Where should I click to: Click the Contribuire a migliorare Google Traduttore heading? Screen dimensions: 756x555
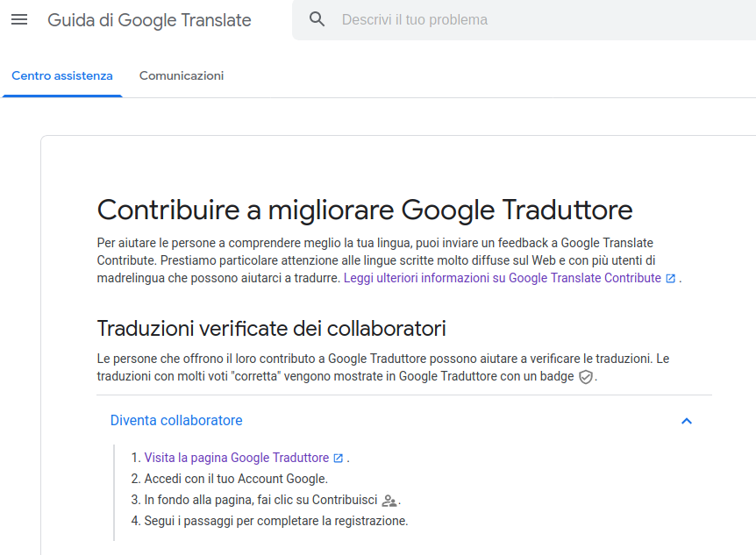[365, 210]
